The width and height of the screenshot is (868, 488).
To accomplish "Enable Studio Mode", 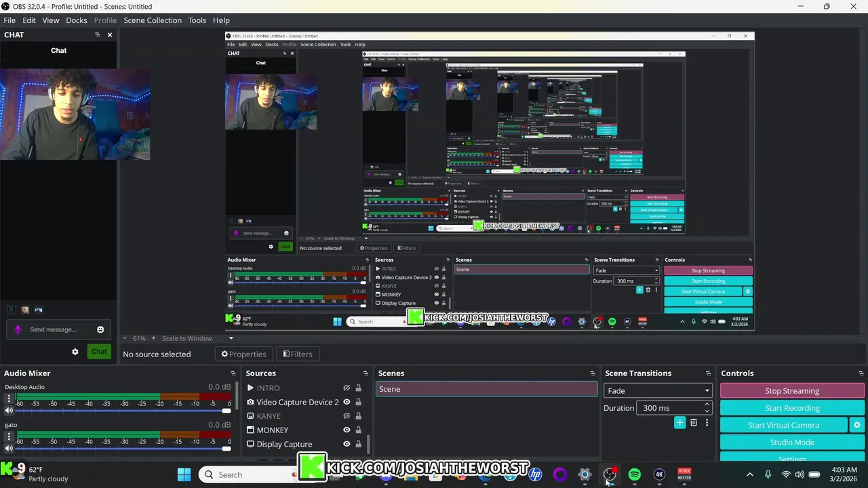I will (x=792, y=442).
